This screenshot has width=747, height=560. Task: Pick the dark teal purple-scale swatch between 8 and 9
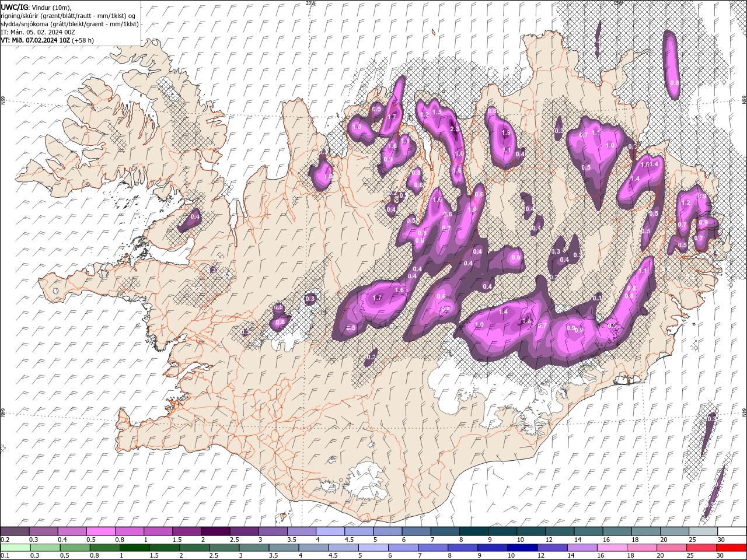tap(473, 531)
